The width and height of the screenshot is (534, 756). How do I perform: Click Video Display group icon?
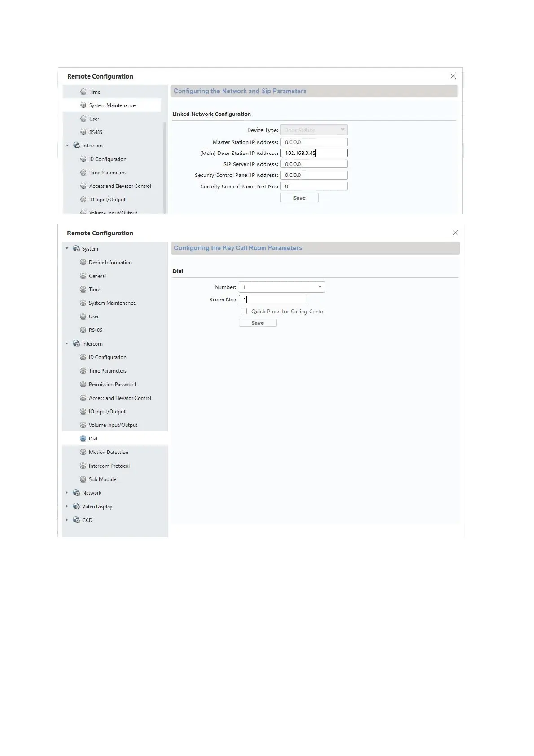[76, 506]
